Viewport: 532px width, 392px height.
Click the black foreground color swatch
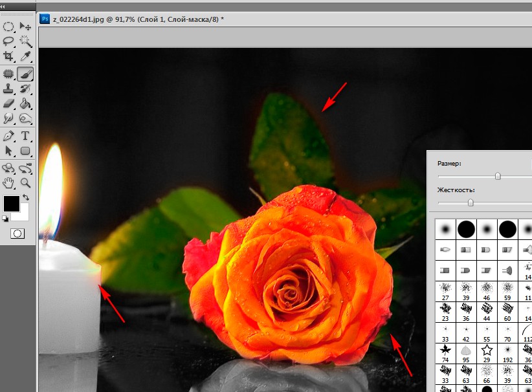11,203
